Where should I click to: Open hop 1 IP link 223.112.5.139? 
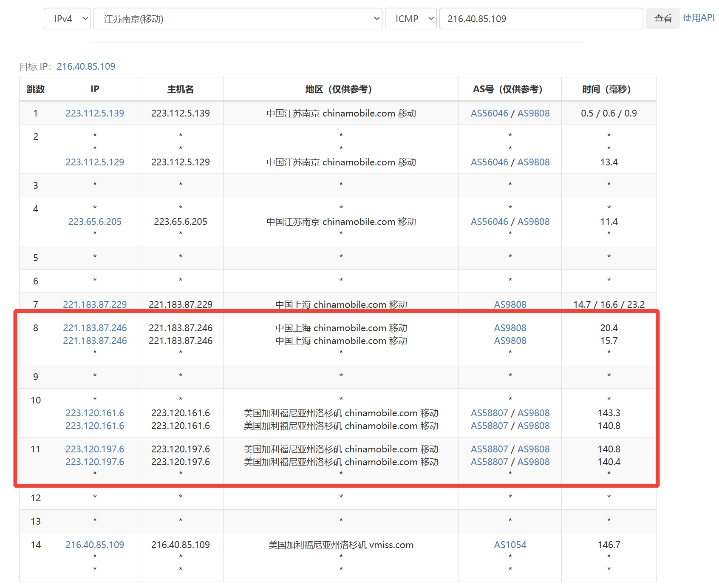pyautogui.click(x=95, y=113)
